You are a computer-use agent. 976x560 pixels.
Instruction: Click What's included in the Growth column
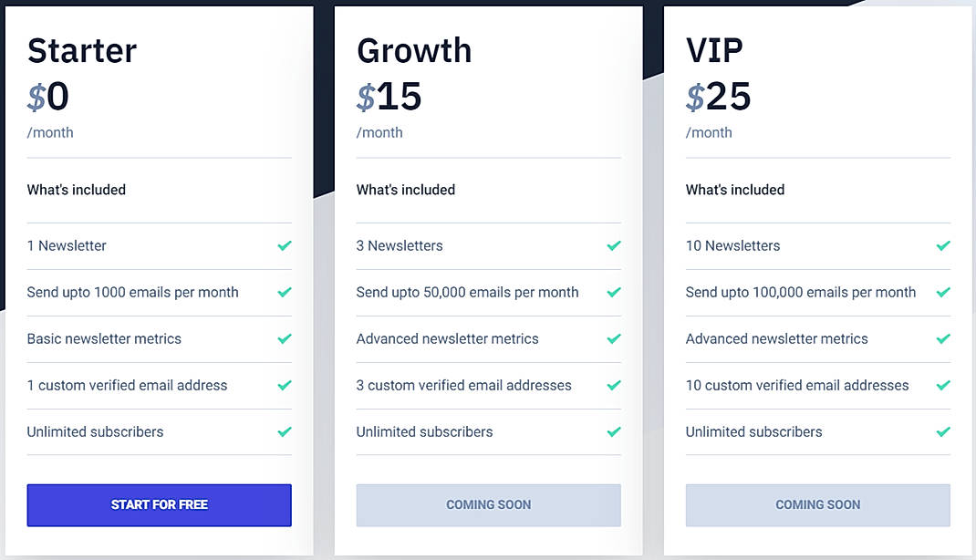[406, 190]
